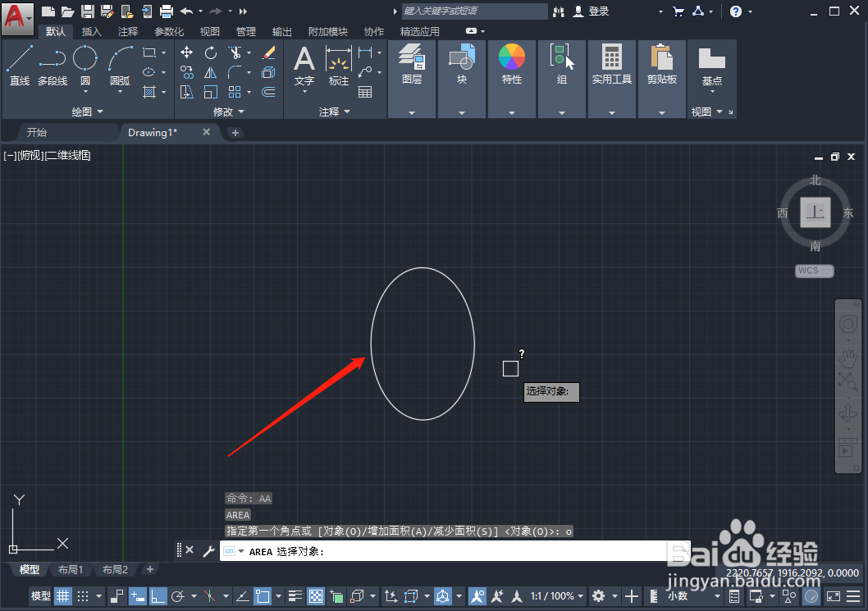
Task: Click the Trim scissors tool icon
Action: [235, 52]
